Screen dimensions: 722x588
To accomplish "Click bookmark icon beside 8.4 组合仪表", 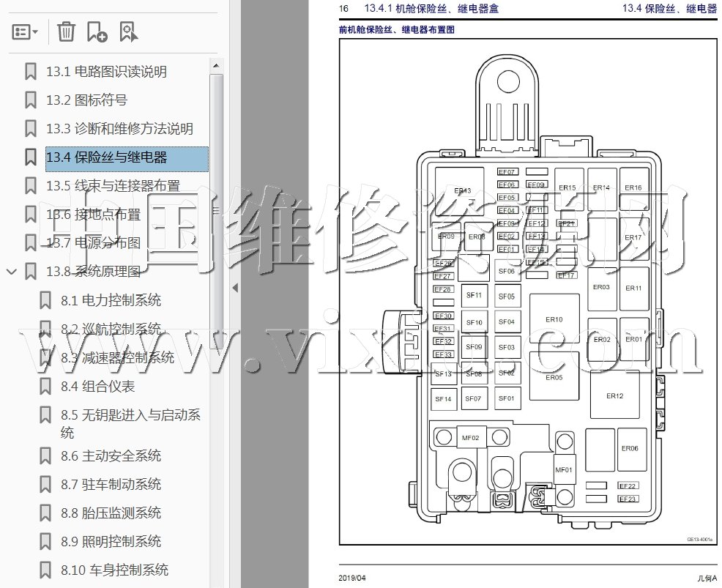I will tap(45, 386).
